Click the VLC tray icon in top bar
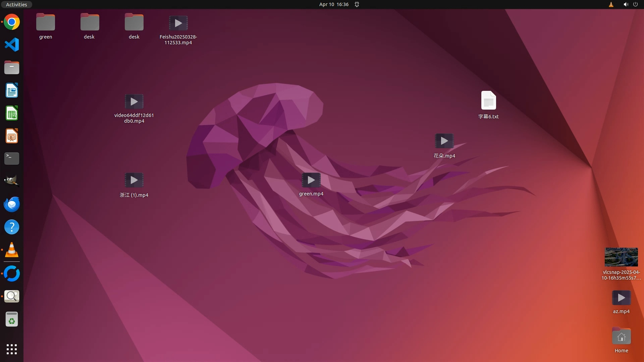This screenshot has width=644, height=362. [x=611, y=4]
